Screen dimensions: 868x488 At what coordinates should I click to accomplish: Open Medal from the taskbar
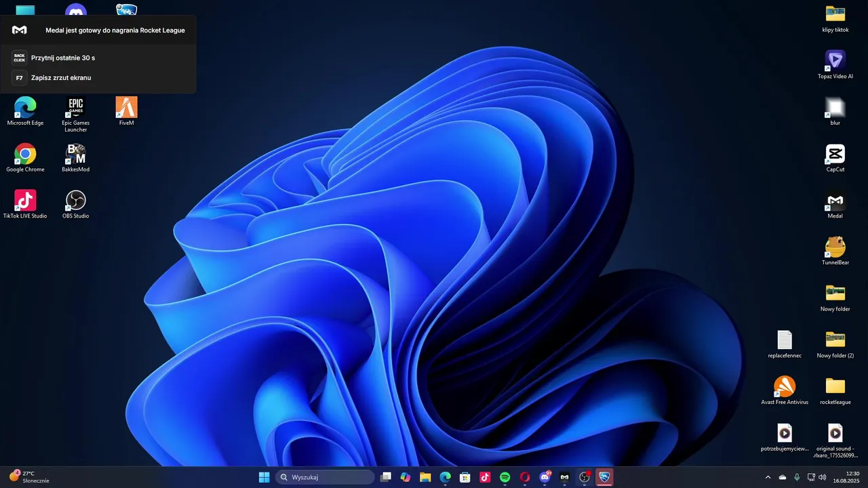click(x=564, y=477)
